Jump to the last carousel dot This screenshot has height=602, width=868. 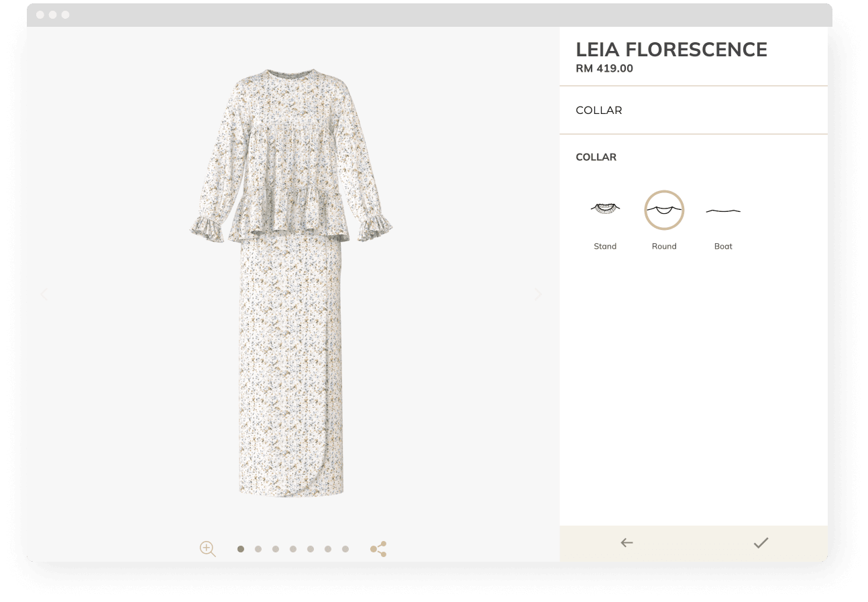pos(345,549)
